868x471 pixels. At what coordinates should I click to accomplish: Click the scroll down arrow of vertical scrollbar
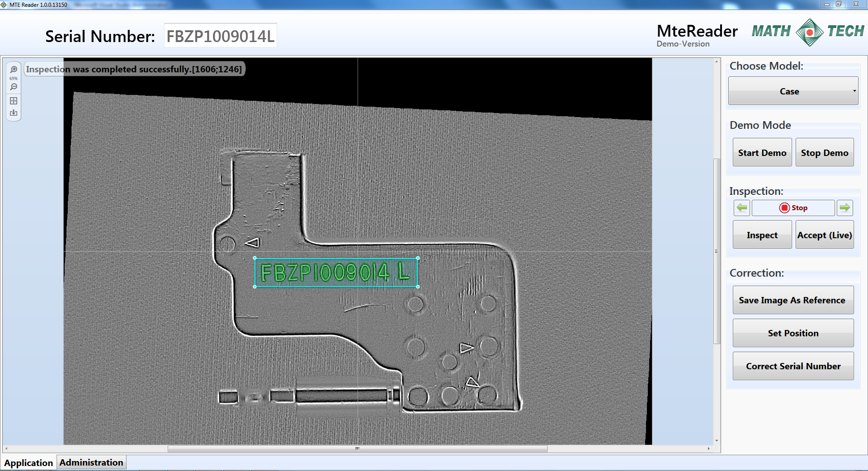pyautogui.click(x=717, y=441)
